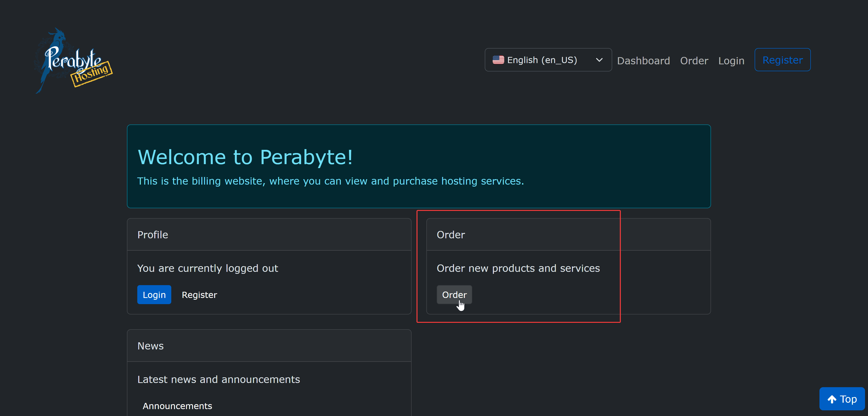Go to Order in top navigation
This screenshot has width=868, height=416.
point(694,61)
